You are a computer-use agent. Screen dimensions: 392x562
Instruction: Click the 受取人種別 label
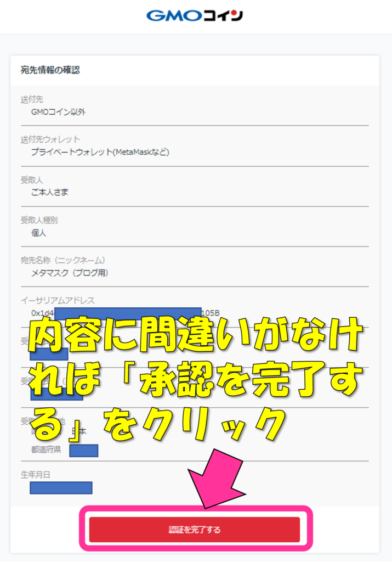point(39,220)
